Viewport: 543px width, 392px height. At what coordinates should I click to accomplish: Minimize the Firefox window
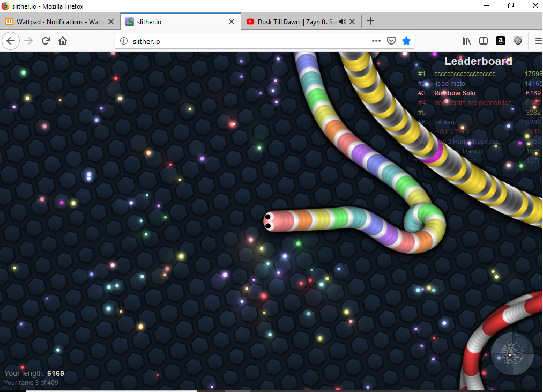[487, 5]
